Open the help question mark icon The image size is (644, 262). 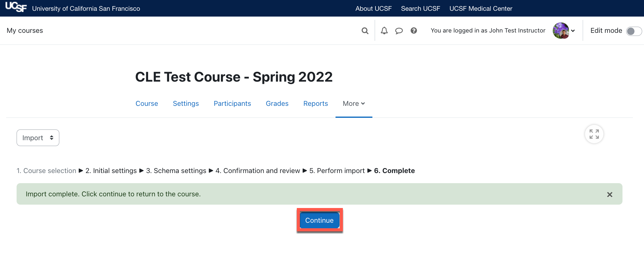click(x=414, y=31)
